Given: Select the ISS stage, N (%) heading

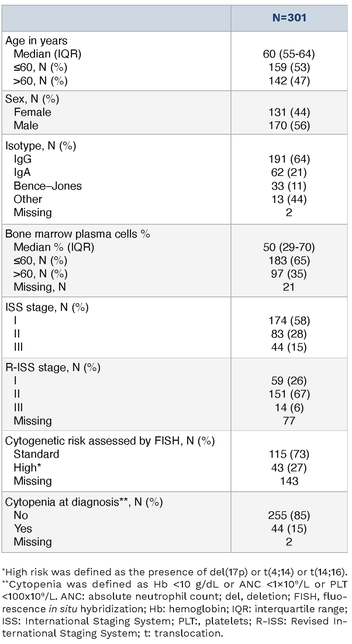Looking at the screenshot, I should 47,307.
